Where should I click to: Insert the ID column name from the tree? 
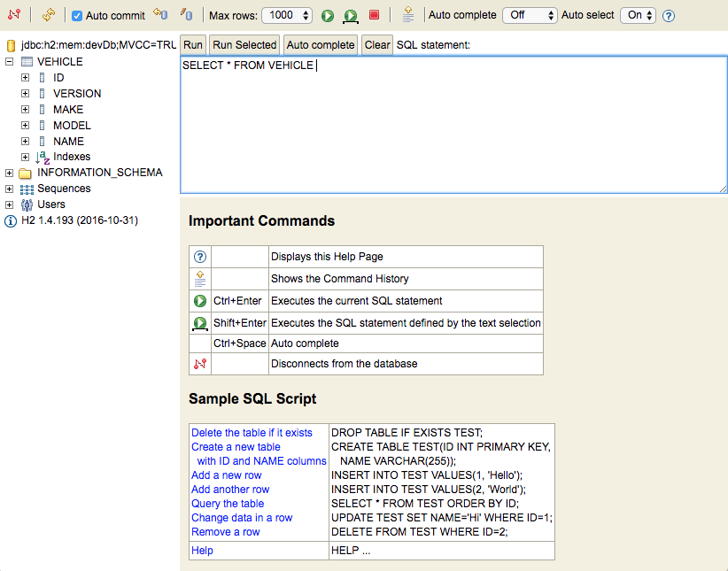coord(58,78)
